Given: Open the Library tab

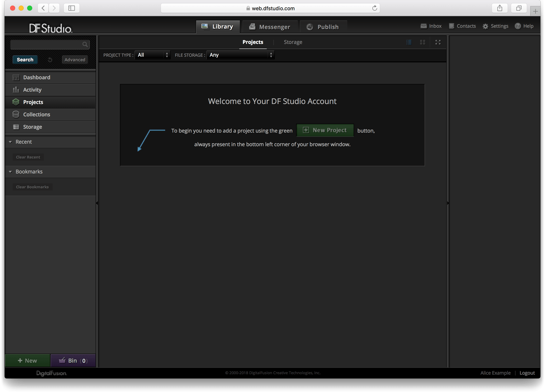Looking at the screenshot, I should (x=218, y=27).
